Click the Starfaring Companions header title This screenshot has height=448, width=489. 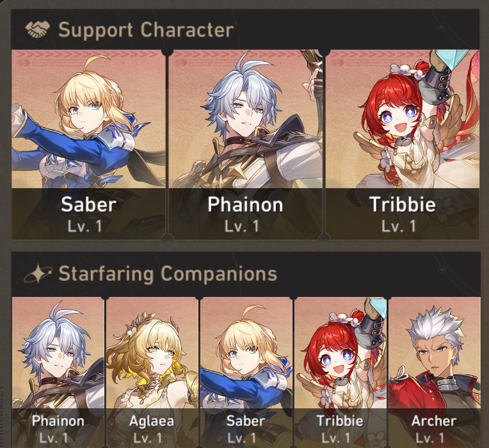(168, 274)
